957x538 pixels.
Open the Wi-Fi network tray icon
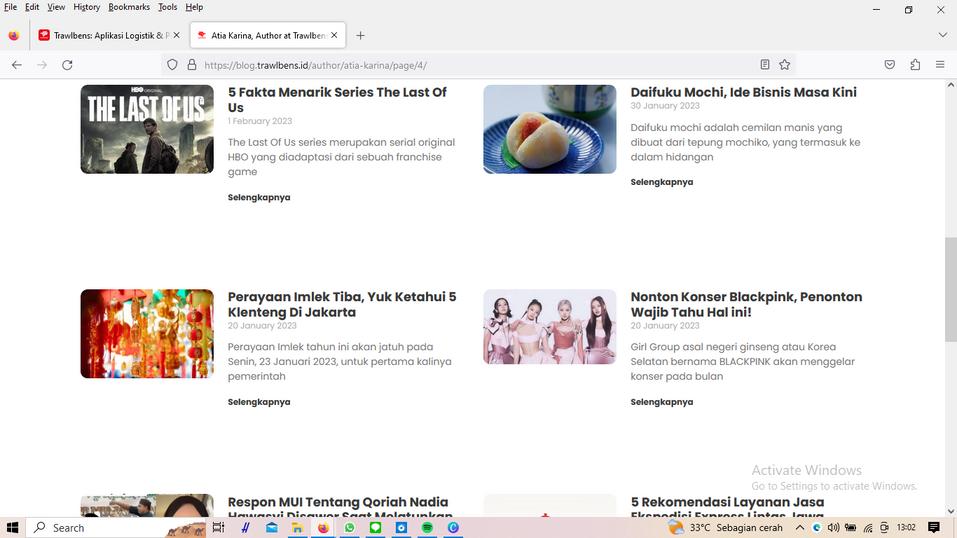click(868, 528)
